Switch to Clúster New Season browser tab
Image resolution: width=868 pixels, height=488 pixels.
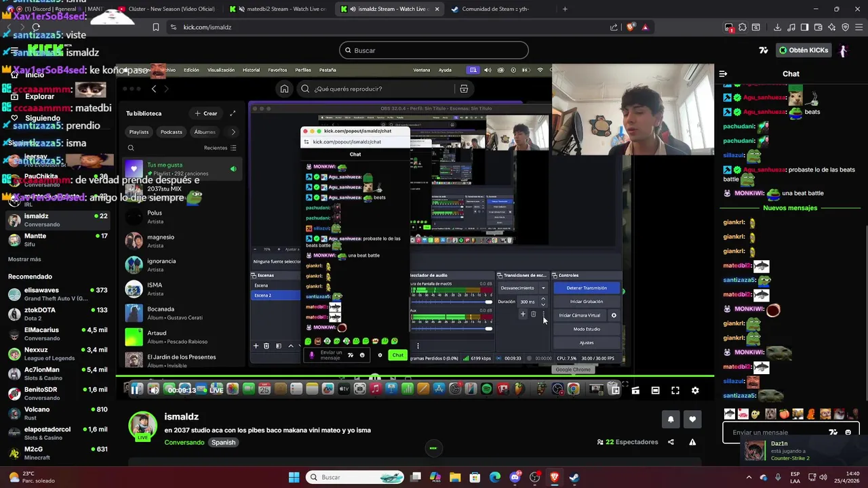coord(166,9)
